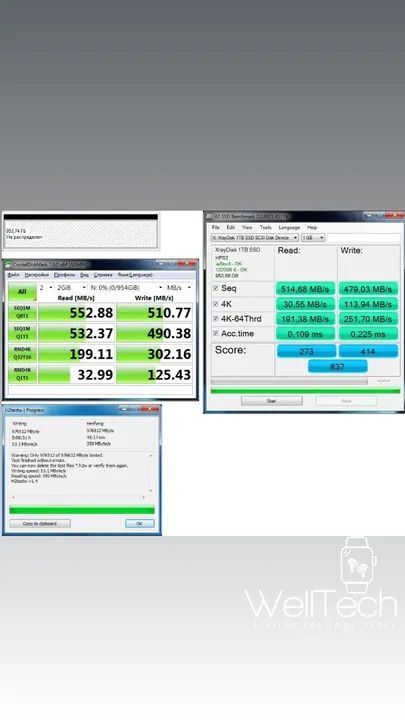The width and height of the screenshot is (405, 720).
Task: Click the green progress bar in H2testw
Action: coord(82,510)
